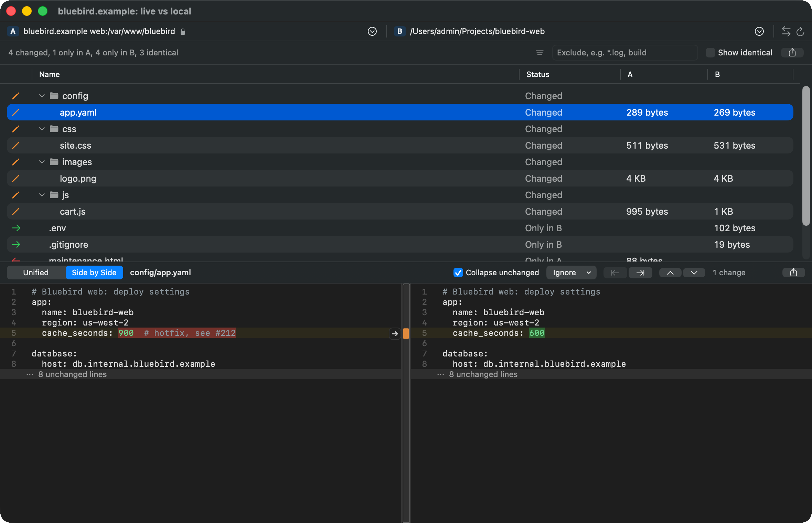Select the config folder icon

click(x=54, y=96)
